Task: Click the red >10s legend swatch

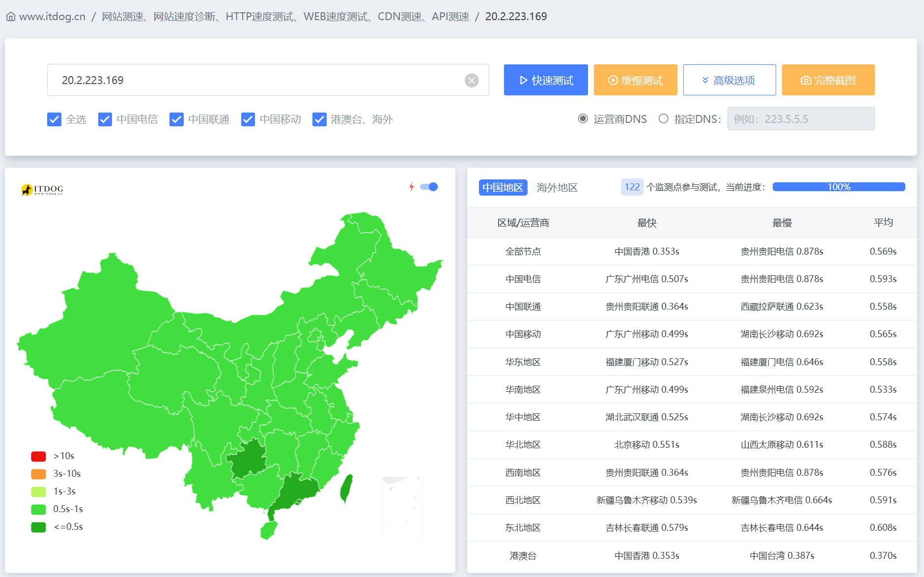Action: (x=38, y=456)
